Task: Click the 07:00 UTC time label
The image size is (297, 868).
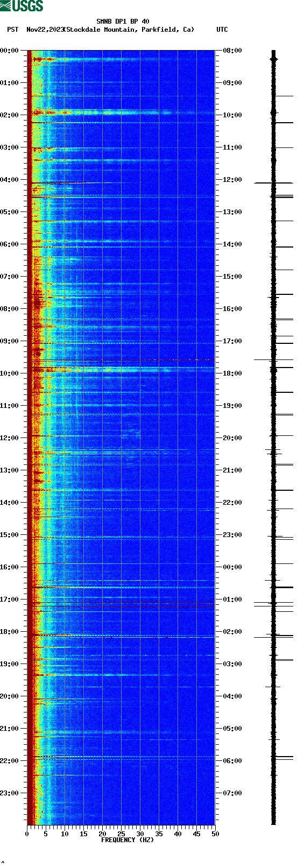Action: pyautogui.click(x=232, y=793)
